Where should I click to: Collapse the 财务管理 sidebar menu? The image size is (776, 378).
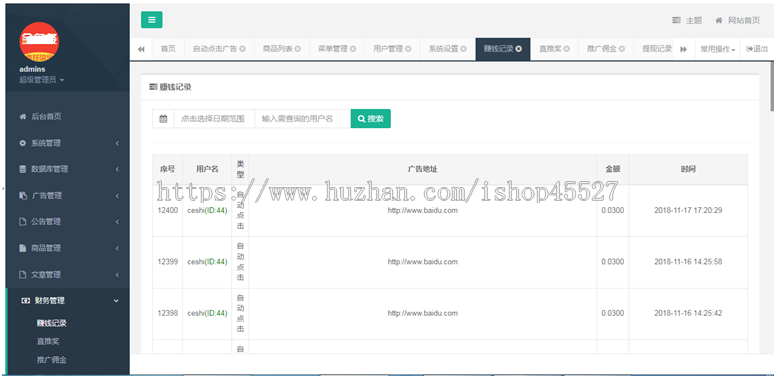(67, 300)
